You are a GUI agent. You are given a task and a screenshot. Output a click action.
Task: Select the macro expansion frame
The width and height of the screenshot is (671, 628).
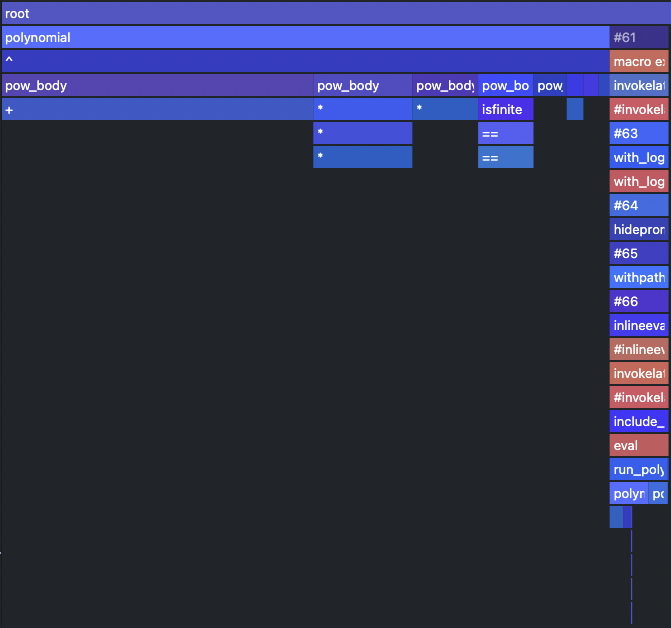tap(639, 61)
